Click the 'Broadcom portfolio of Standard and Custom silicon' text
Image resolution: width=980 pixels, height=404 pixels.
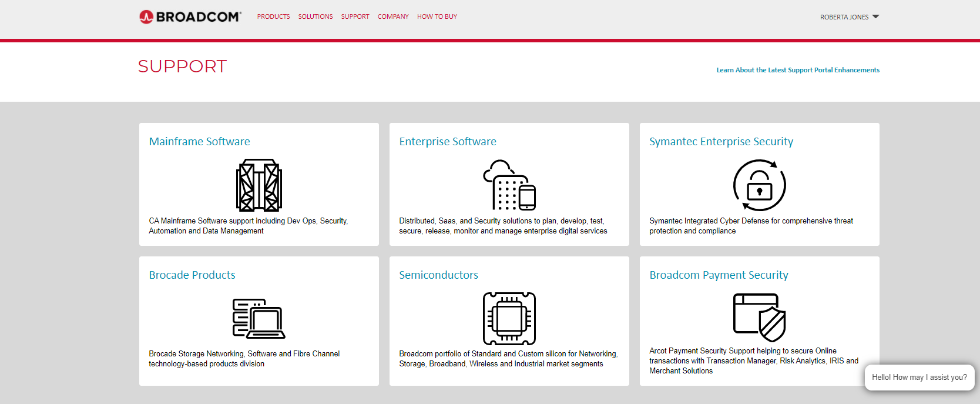[509, 359]
